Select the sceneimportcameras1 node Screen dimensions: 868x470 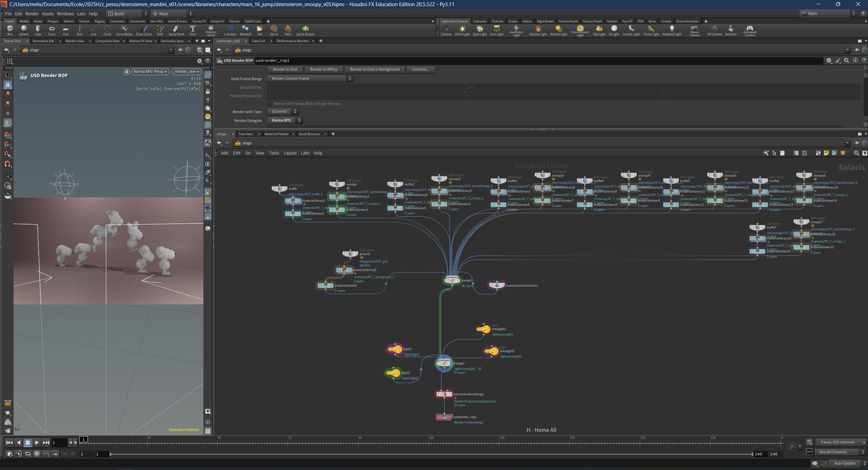(497, 285)
